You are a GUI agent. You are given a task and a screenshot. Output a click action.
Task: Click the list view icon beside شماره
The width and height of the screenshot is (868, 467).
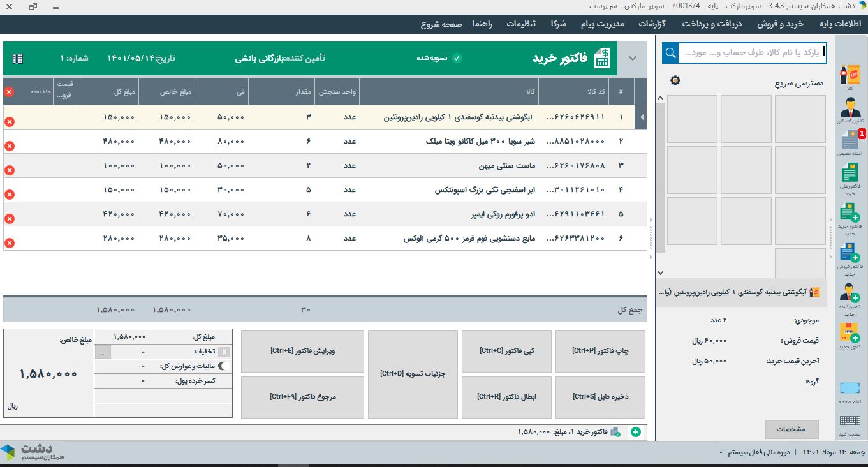18,58
